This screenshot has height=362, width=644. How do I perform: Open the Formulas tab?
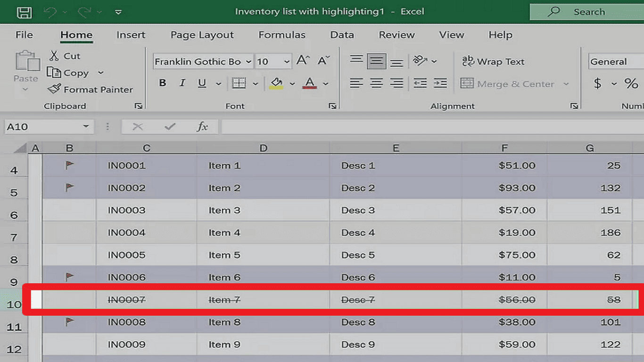click(x=282, y=35)
